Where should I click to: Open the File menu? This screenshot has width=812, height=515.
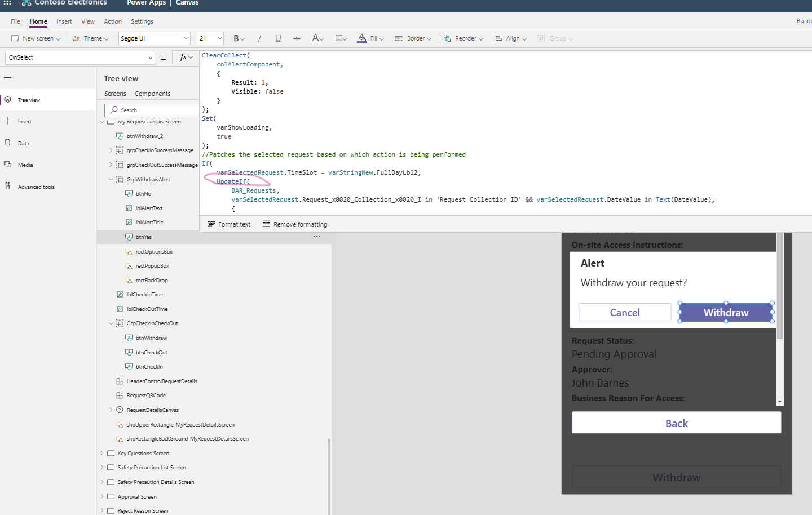click(x=15, y=21)
